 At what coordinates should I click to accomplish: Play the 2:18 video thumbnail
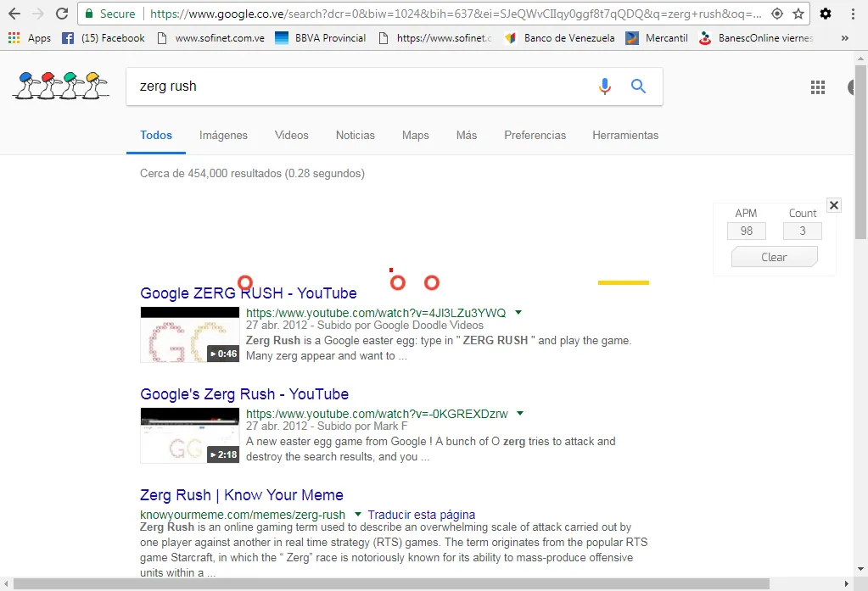[x=190, y=436]
